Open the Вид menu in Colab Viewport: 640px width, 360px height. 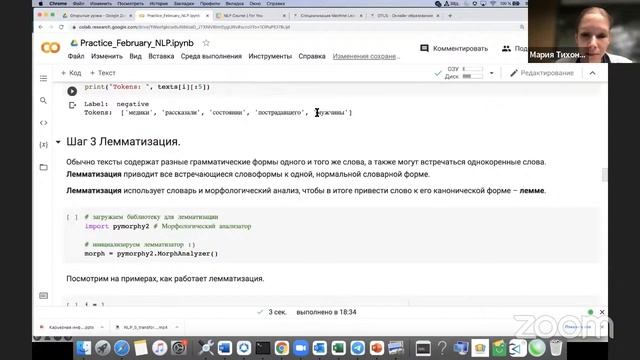click(136, 56)
